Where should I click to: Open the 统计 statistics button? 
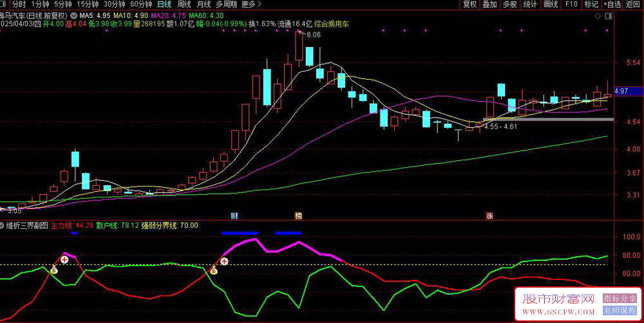pos(530,5)
